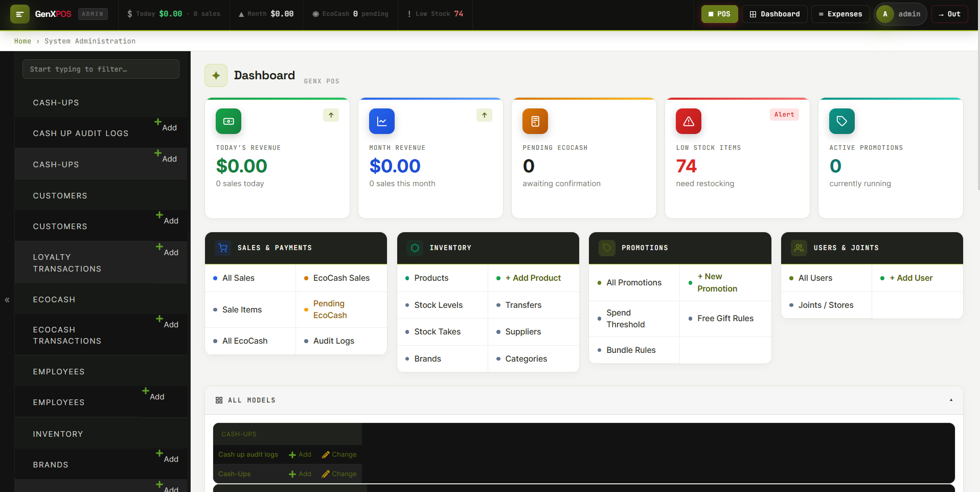Click the GenXPOS logo menu icon

tap(19, 14)
